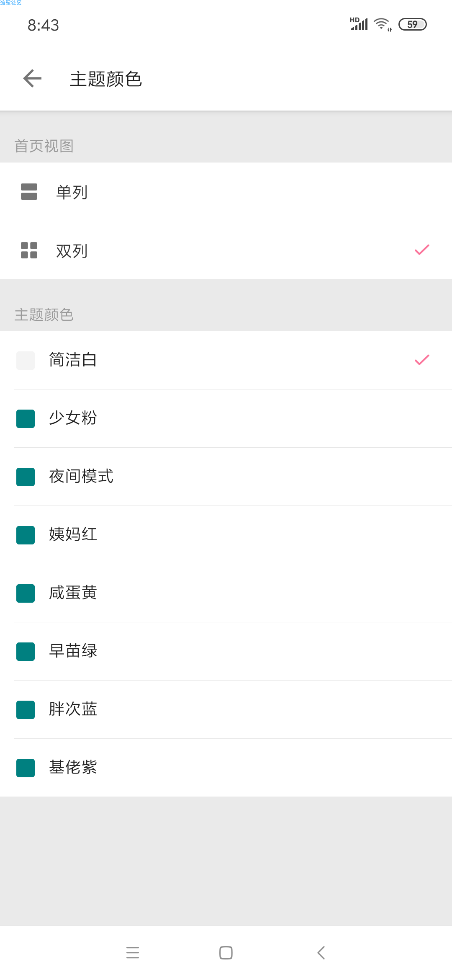The height and width of the screenshot is (980, 452).
Task: Choose the 少女粉 theme
Action: tap(226, 418)
